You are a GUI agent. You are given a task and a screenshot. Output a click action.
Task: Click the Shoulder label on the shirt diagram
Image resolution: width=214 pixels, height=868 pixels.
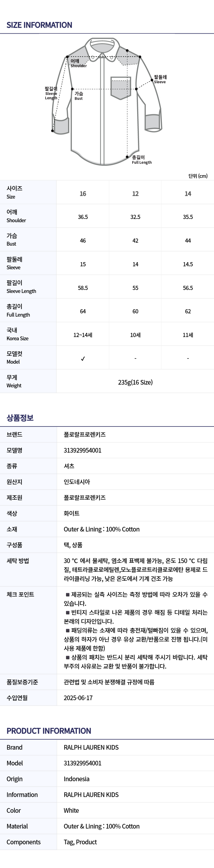pos(78,63)
